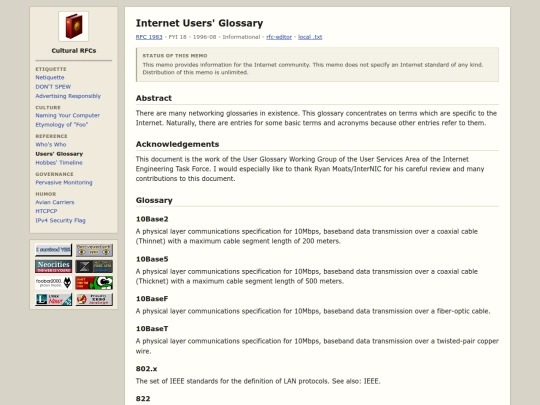Click the badge at top-left of grid

(53, 250)
